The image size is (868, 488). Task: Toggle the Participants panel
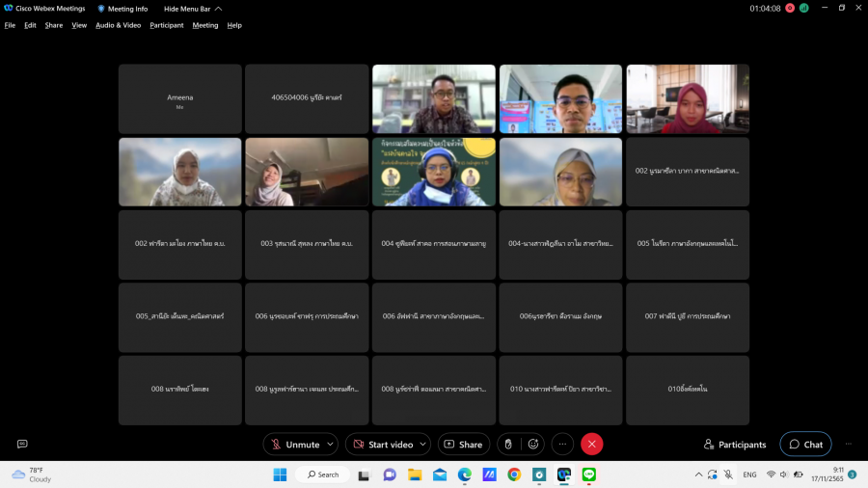pyautogui.click(x=735, y=445)
